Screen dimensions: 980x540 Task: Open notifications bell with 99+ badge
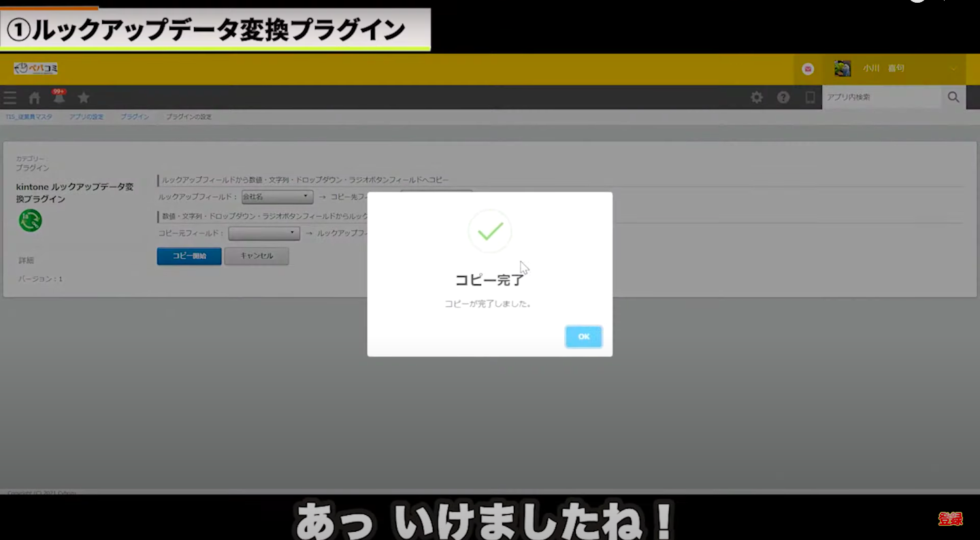(59, 97)
